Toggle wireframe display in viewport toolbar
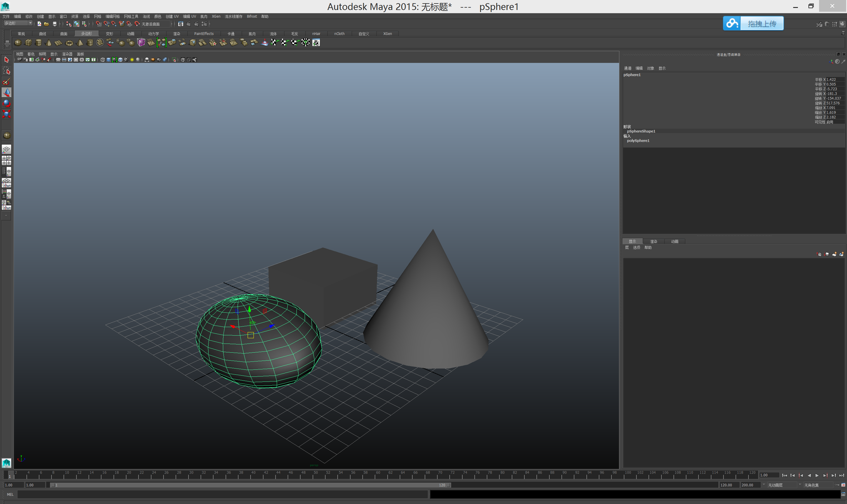This screenshot has height=504, width=847. [103, 60]
